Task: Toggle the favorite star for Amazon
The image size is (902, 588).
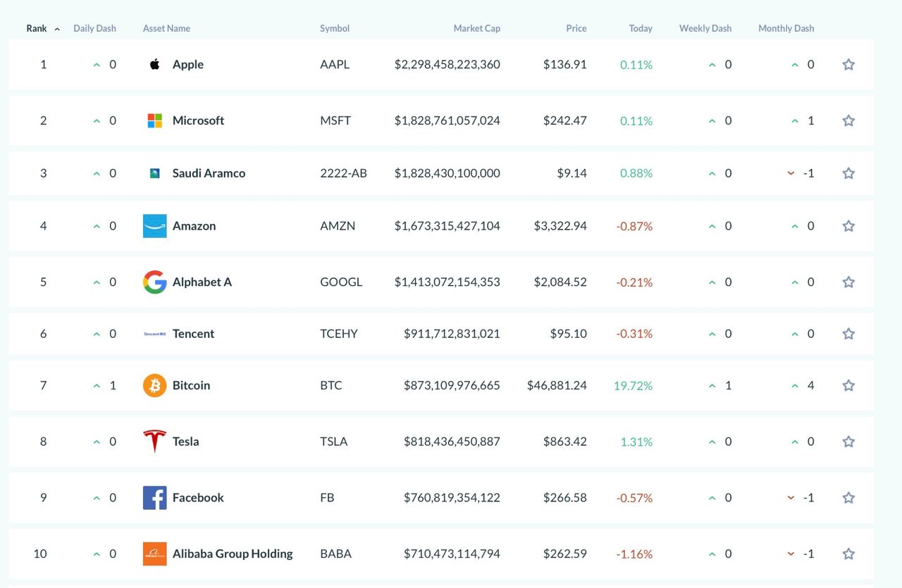Action: [x=848, y=226]
